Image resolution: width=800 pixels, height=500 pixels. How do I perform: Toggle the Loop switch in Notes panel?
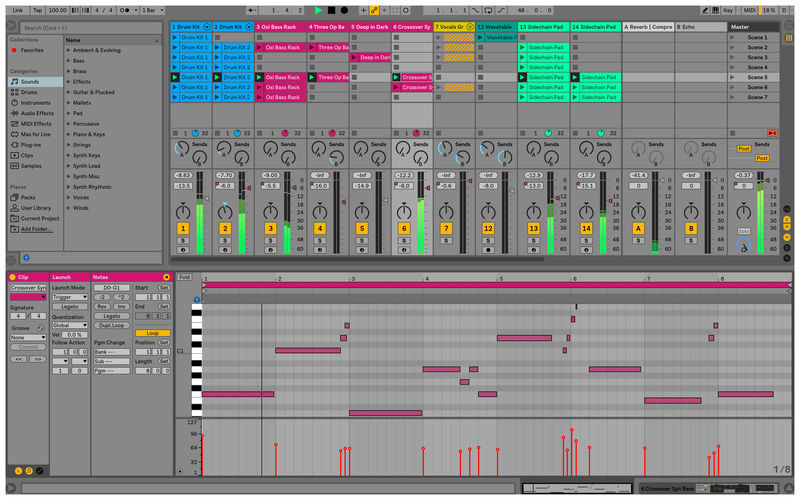tap(152, 333)
